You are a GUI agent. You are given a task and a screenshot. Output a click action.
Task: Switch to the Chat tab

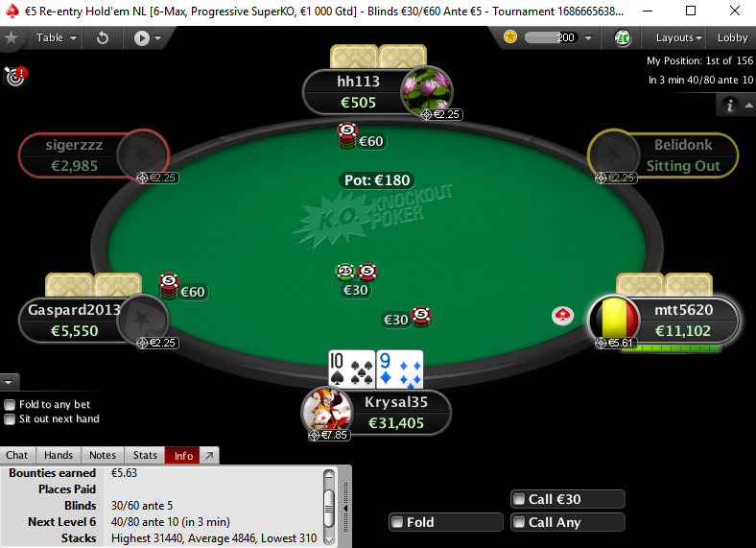pos(16,455)
